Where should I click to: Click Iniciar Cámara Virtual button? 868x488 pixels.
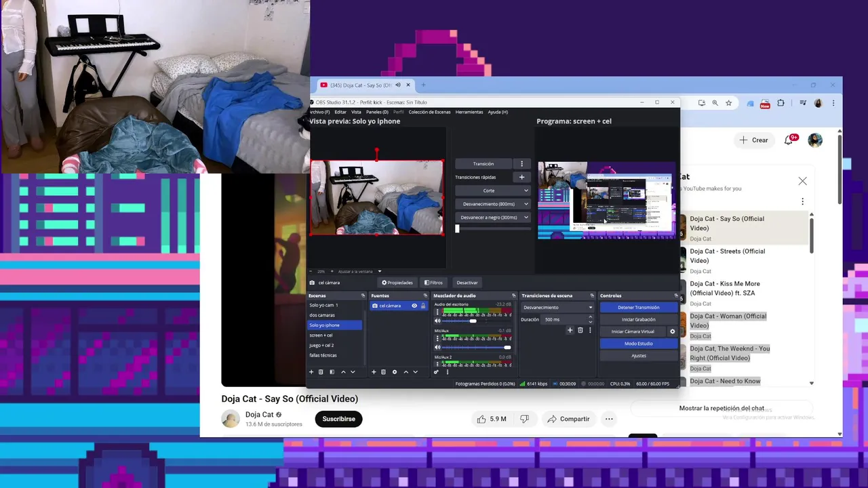click(x=633, y=331)
